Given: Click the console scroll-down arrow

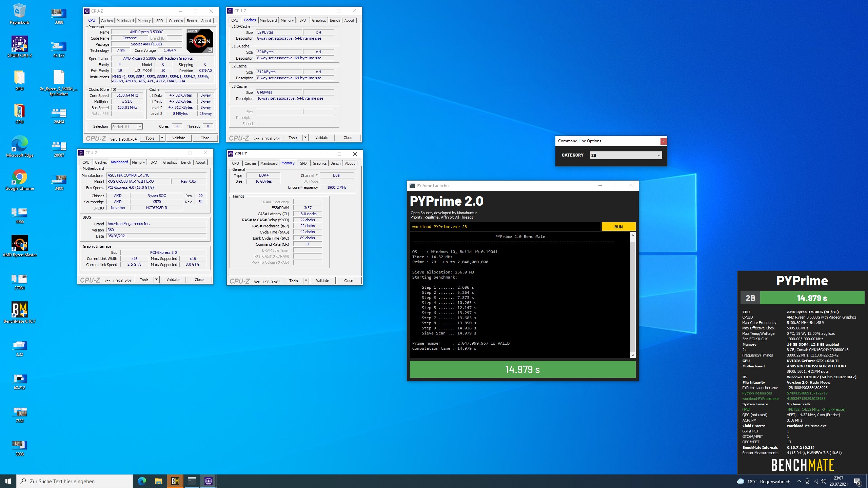Looking at the screenshot, I should coord(633,355).
